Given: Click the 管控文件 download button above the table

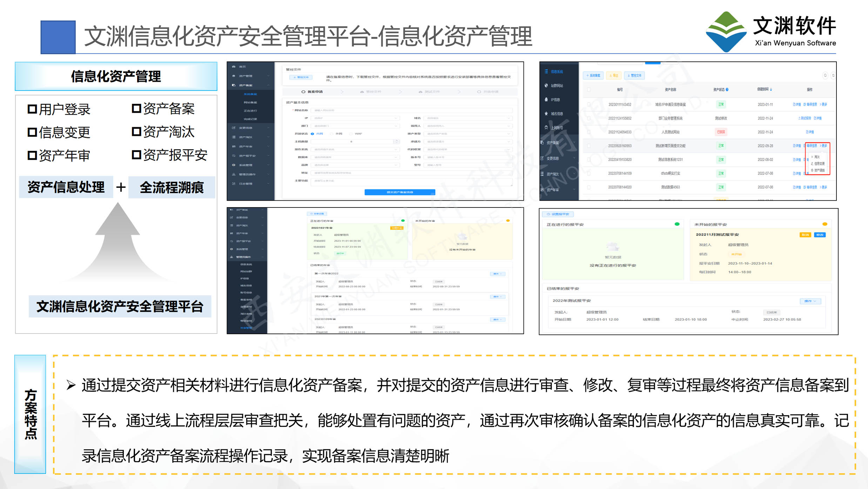Looking at the screenshot, I should click(x=634, y=75).
